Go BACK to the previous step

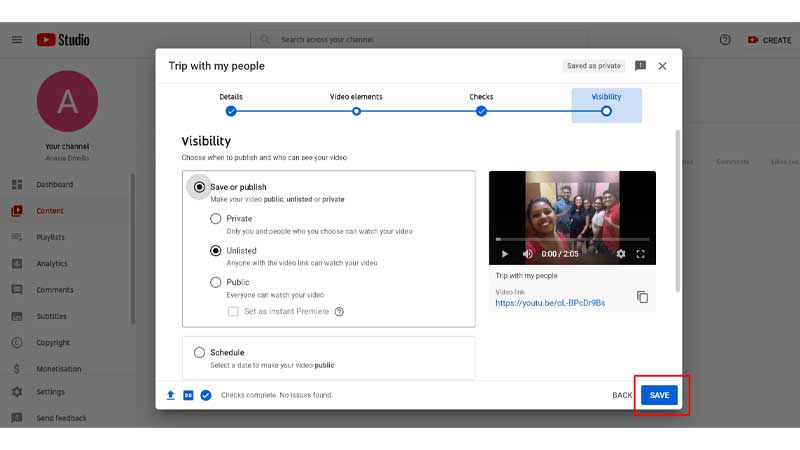click(x=622, y=395)
